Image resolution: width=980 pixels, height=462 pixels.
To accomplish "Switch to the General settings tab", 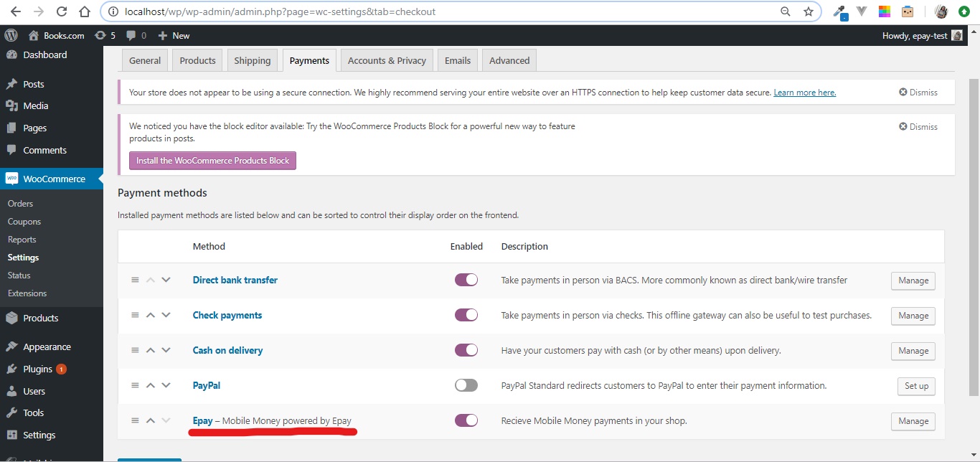I will pyautogui.click(x=145, y=60).
